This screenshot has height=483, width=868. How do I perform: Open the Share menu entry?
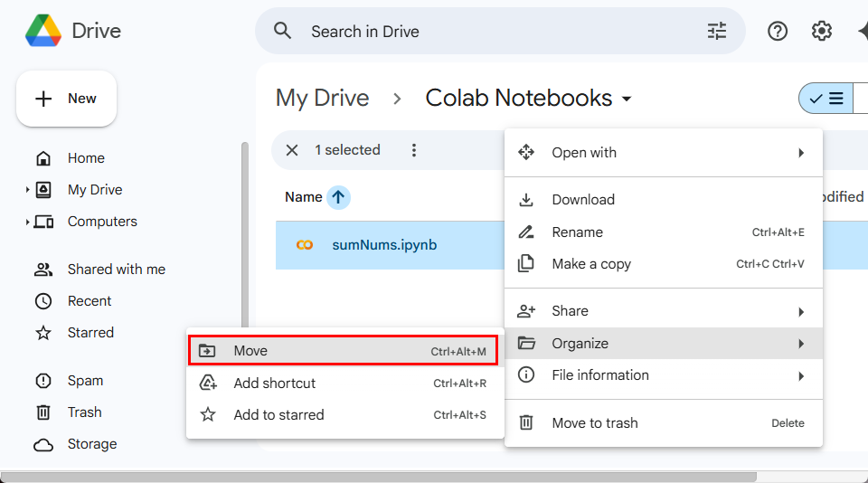pos(664,311)
